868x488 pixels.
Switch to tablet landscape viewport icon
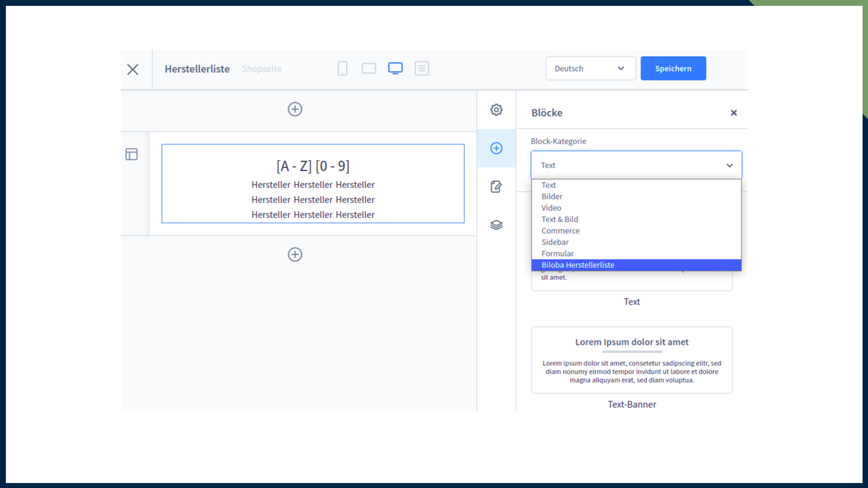pos(369,69)
